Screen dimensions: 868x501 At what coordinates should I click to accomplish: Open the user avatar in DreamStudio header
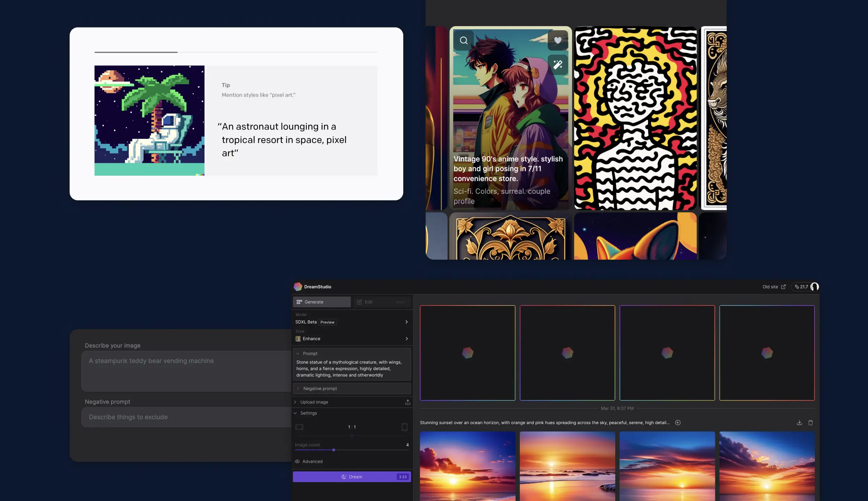coord(814,287)
